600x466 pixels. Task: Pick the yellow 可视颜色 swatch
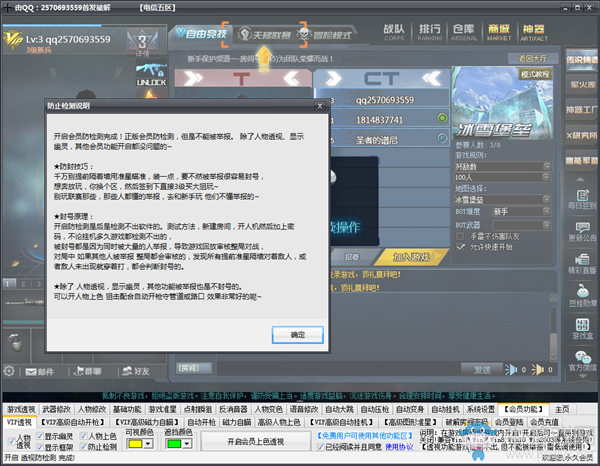click(x=135, y=444)
